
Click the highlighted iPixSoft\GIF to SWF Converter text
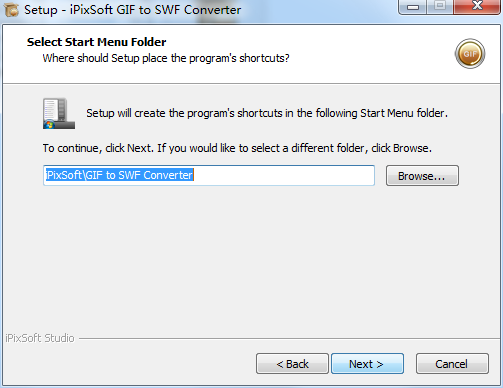click(119, 175)
